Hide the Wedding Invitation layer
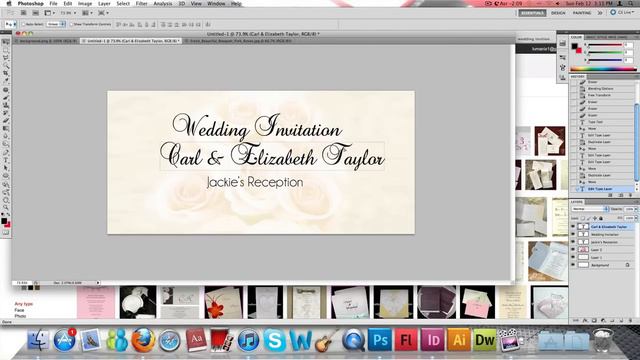640x360 pixels. coord(573,234)
